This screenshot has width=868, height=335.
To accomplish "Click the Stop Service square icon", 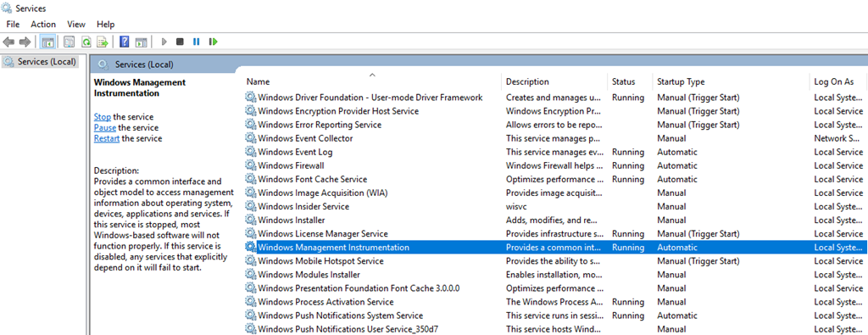I will click(180, 42).
